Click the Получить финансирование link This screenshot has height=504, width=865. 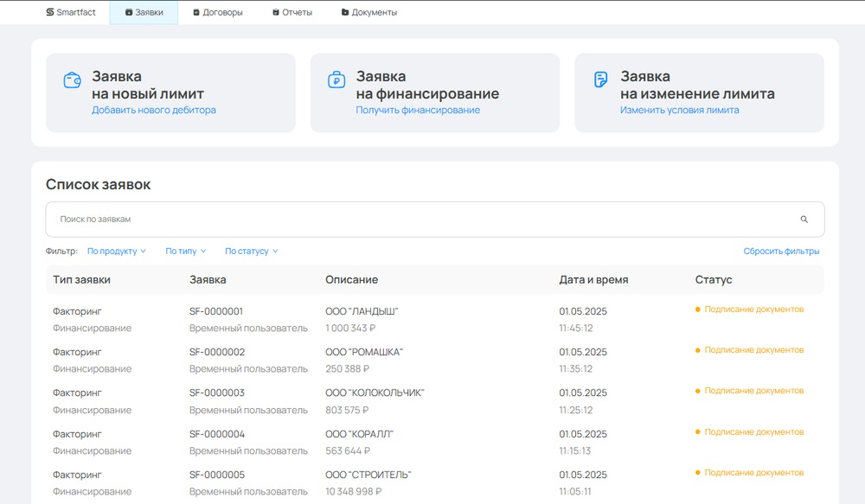(419, 110)
